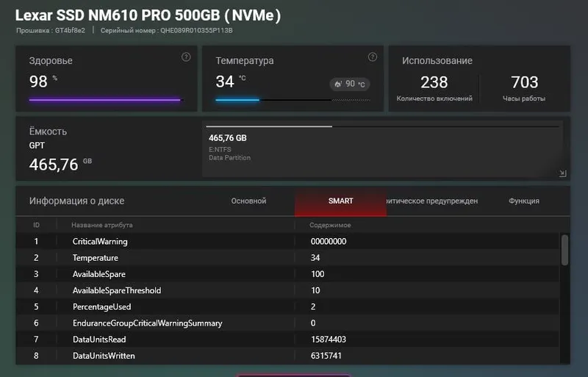Image resolution: width=588 pixels, height=377 pixels.
Task: Click the purple health progress bar
Action: tap(105, 100)
